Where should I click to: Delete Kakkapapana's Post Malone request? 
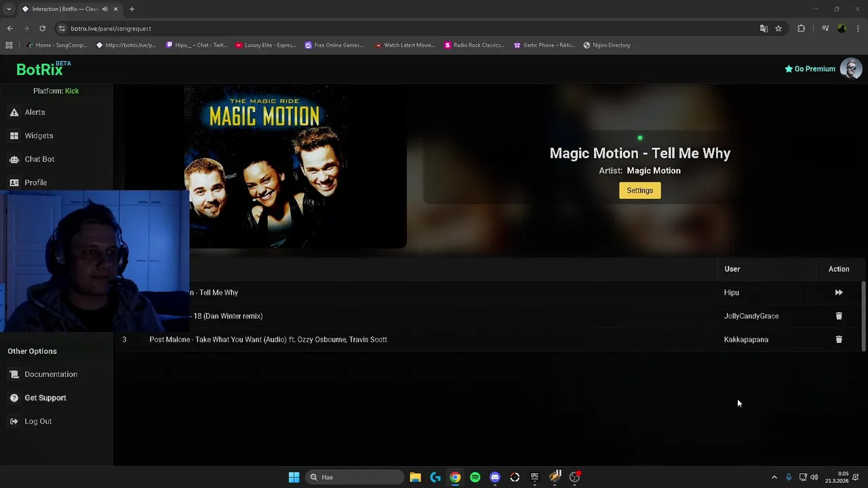pyautogui.click(x=839, y=340)
